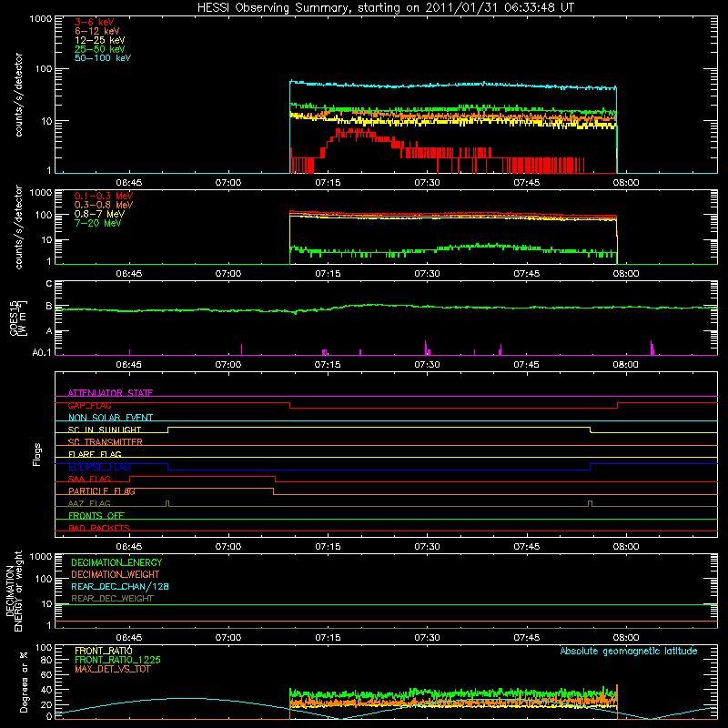This screenshot has width=728, height=728.
Task: Click the SC_TRANSMITTER flag label
Action: (x=106, y=442)
